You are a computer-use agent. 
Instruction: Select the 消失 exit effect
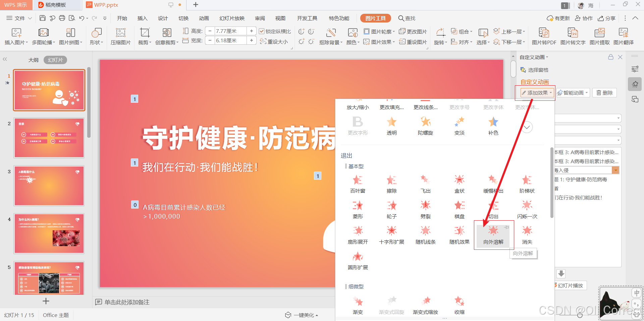click(527, 235)
